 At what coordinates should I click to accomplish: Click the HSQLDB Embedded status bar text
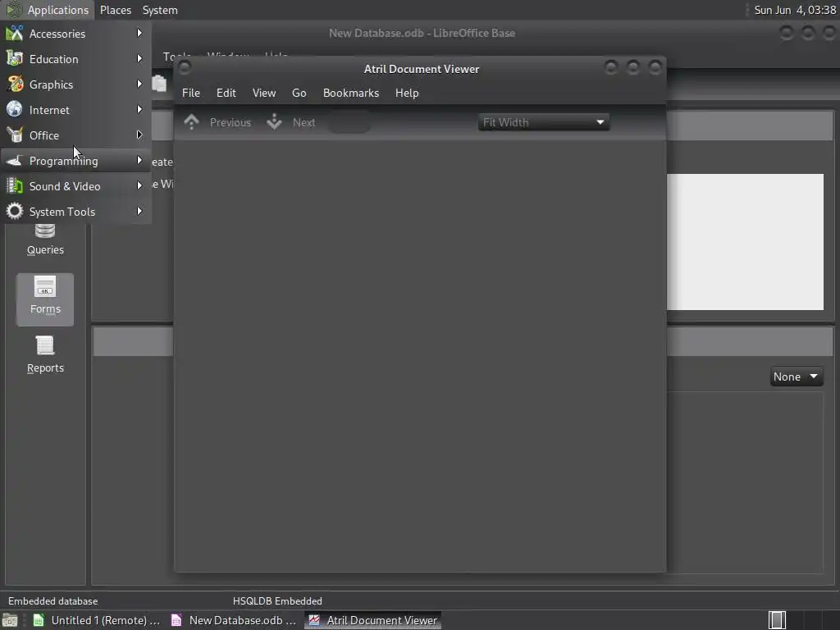click(277, 601)
